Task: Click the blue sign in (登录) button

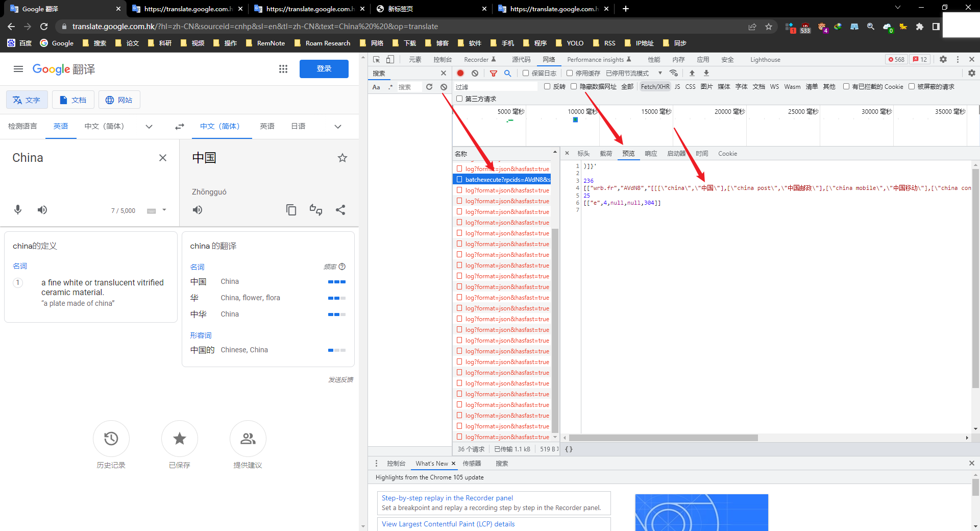Action: coord(324,69)
